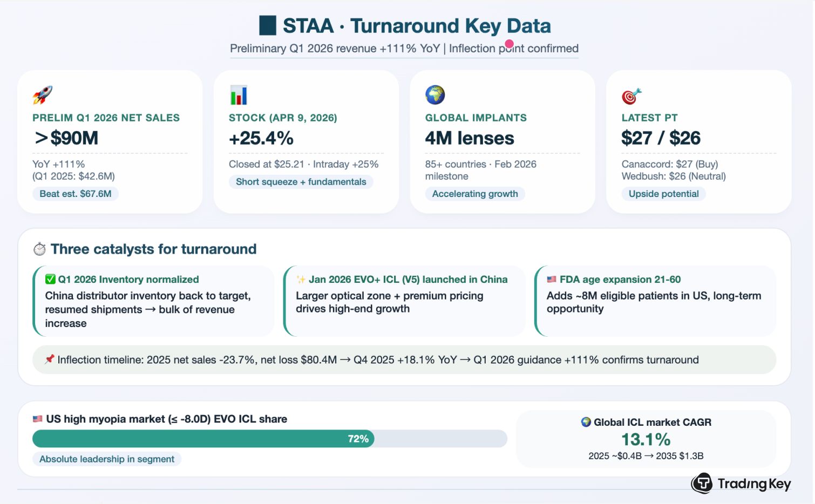
Task: Click the stopwatch icon beside Three catalysts
Action: pos(39,249)
